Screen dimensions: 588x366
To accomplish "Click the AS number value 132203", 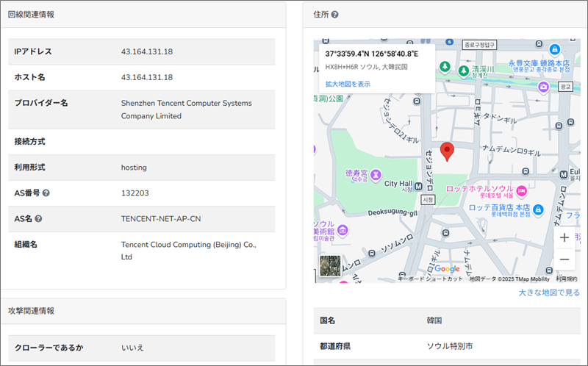I will 135,193.
